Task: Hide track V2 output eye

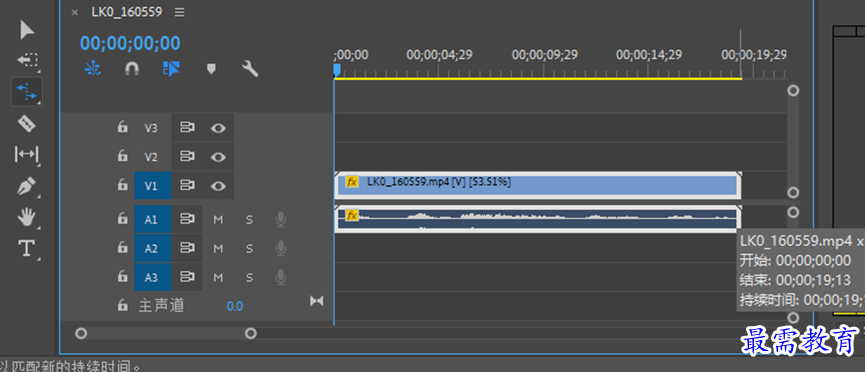Action: coord(218,157)
